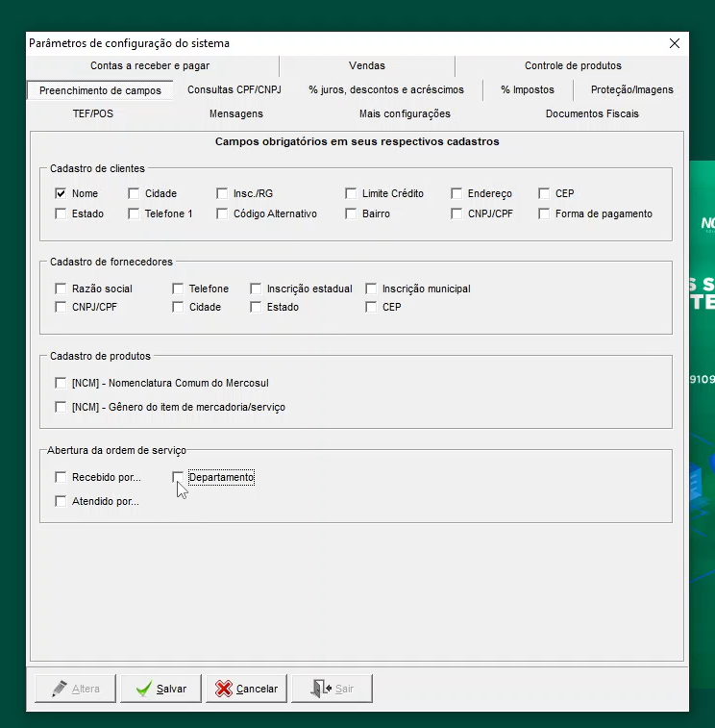Open the TEF/POS tab
This screenshot has height=728, width=715.
93,113
